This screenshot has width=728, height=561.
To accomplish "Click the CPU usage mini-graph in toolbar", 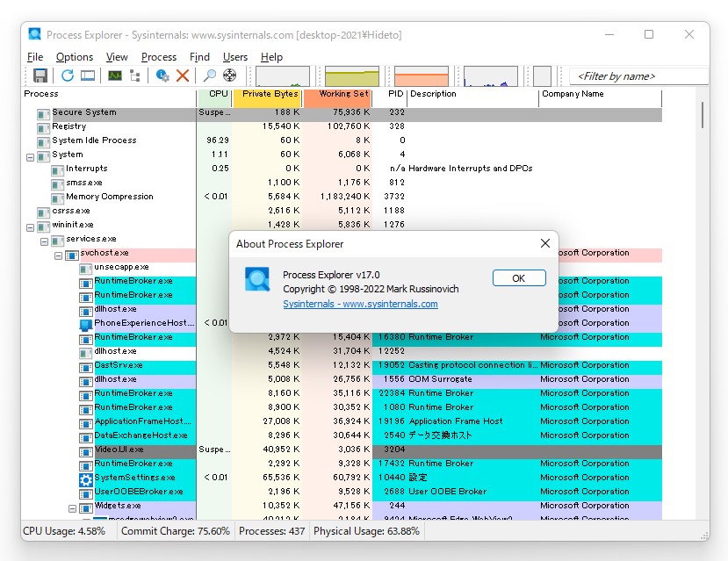I will pyautogui.click(x=281, y=76).
